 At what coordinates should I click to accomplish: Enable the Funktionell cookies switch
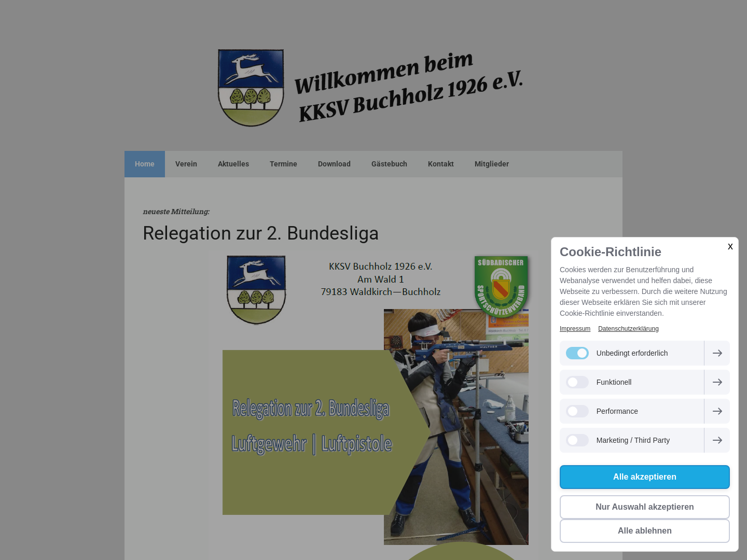pos(577,382)
